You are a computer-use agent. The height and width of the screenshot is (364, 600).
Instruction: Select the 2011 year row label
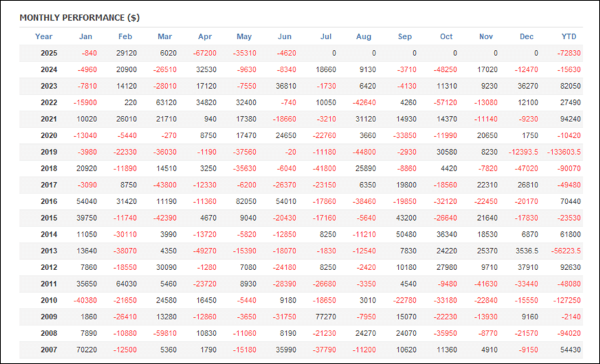point(49,283)
